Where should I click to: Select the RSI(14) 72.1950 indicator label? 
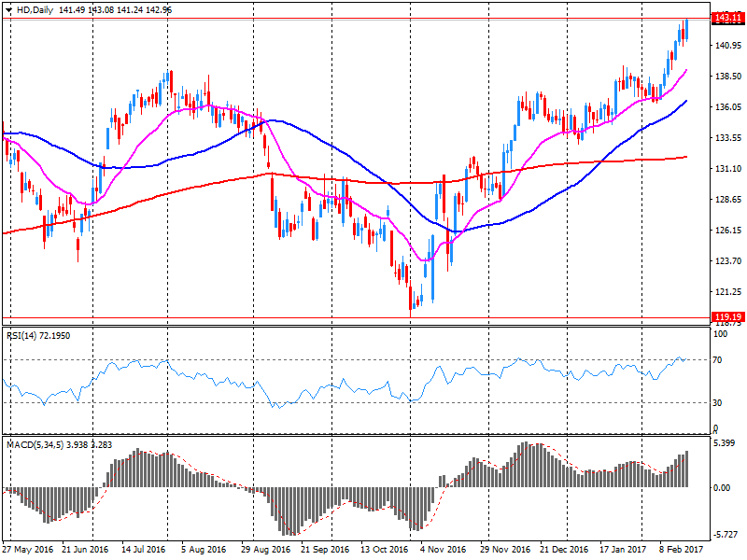[x=38, y=336]
